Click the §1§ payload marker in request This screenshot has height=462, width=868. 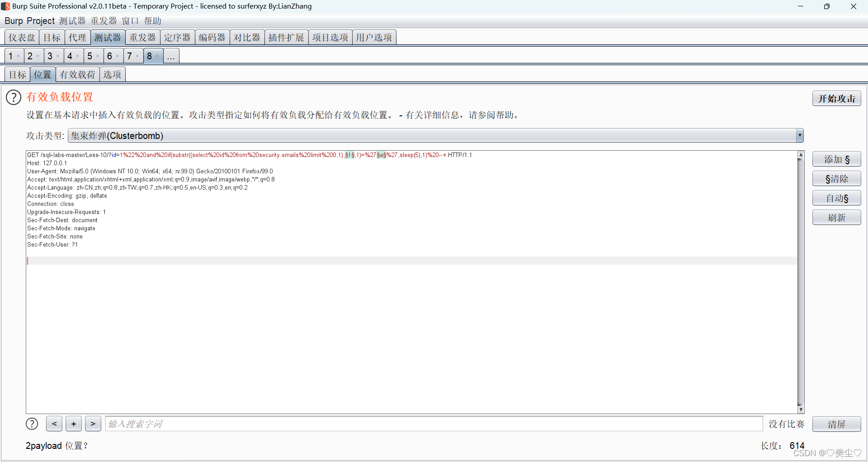coord(350,155)
